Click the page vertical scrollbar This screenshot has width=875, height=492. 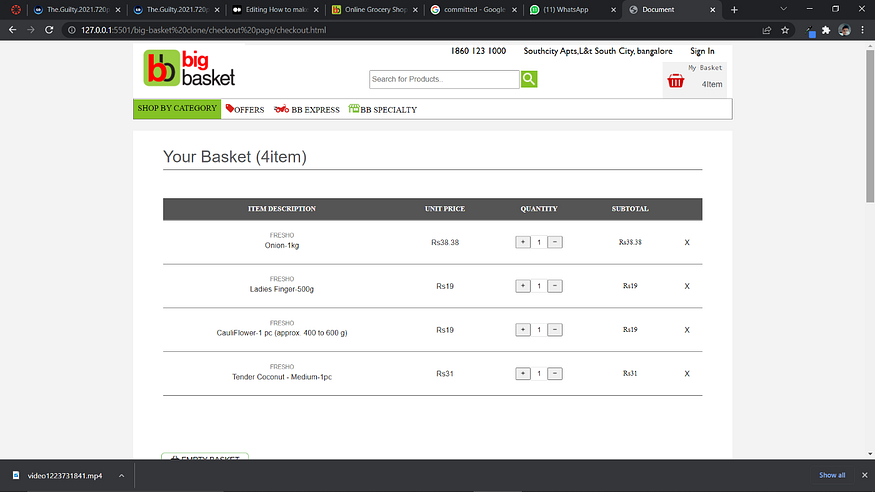tap(870, 127)
